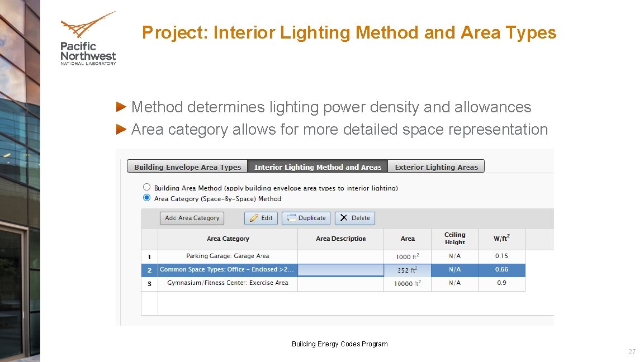The width and height of the screenshot is (644, 362).
Task: Click the Delete button to remove selected row
Action: (x=354, y=218)
